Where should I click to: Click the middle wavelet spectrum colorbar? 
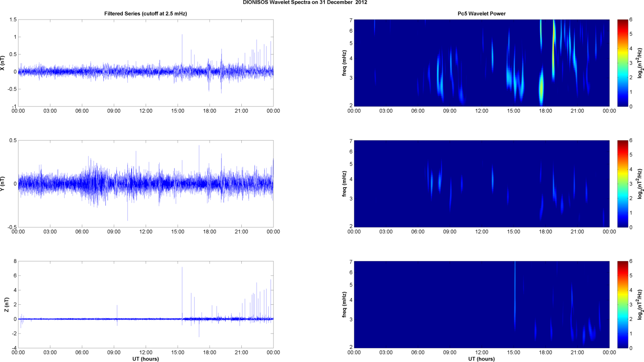tap(622, 184)
